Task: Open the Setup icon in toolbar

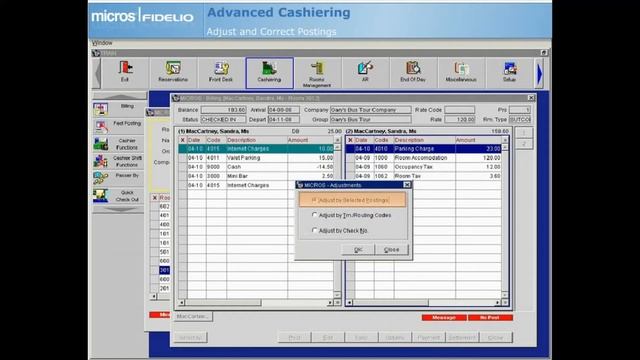Action: coord(509,72)
